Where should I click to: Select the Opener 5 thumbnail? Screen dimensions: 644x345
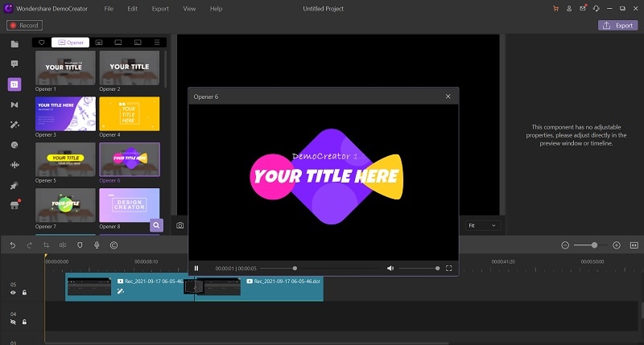pyautogui.click(x=65, y=159)
